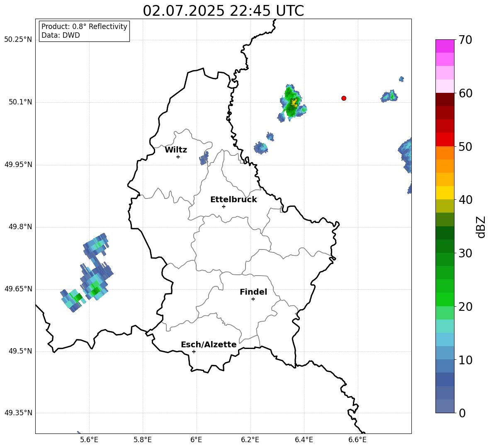Click the orange colorbar segment below 50
Viewport: 491px width, 448px height.
click(x=445, y=153)
